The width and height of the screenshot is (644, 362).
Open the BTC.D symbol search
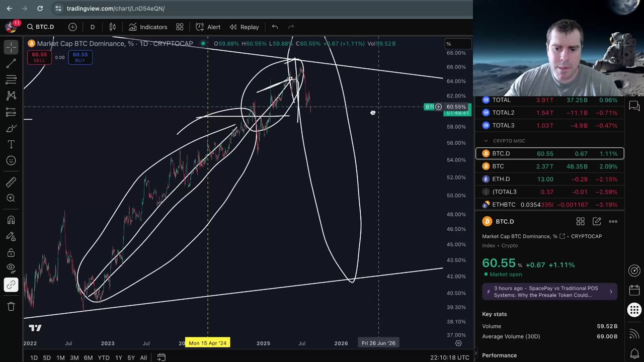tap(40, 27)
